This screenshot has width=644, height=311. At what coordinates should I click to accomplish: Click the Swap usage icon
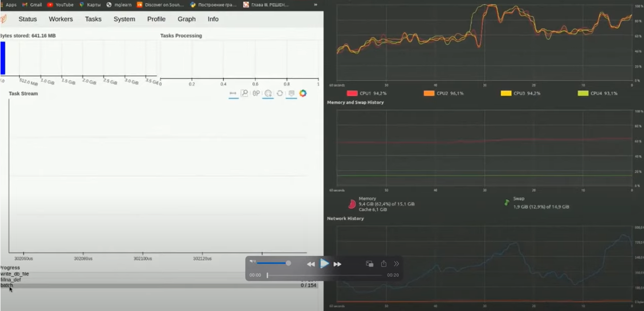(x=507, y=202)
